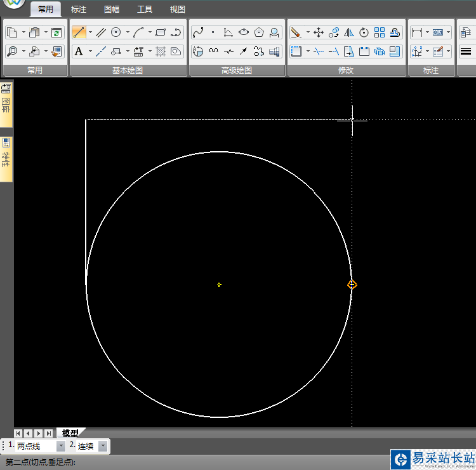Select the Move (pan arrows) tool

[x=319, y=32]
